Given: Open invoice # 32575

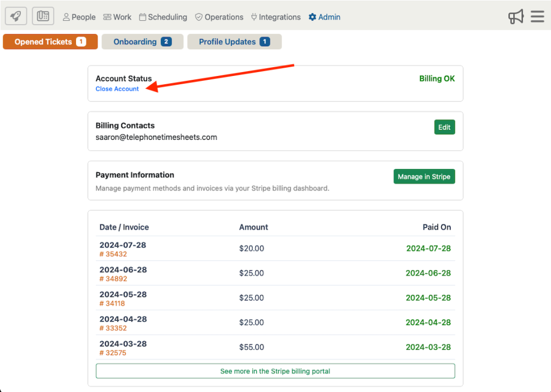Looking at the screenshot, I should 112,353.
